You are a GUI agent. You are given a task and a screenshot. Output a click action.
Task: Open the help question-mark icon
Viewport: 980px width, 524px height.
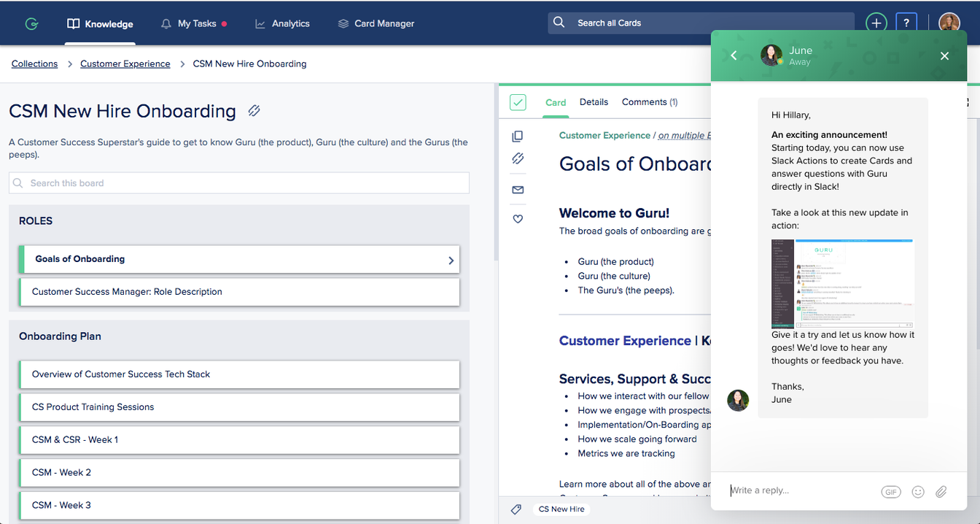pyautogui.click(x=906, y=23)
